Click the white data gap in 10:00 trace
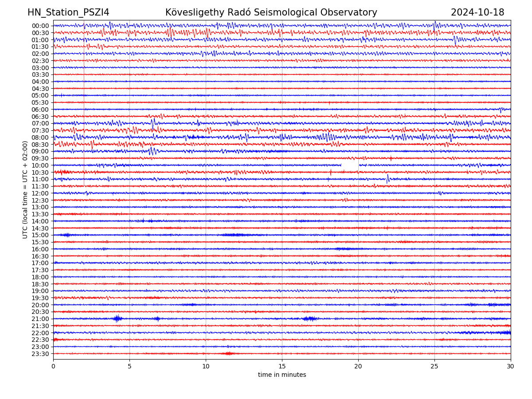The width and height of the screenshot is (532, 399). (350, 165)
